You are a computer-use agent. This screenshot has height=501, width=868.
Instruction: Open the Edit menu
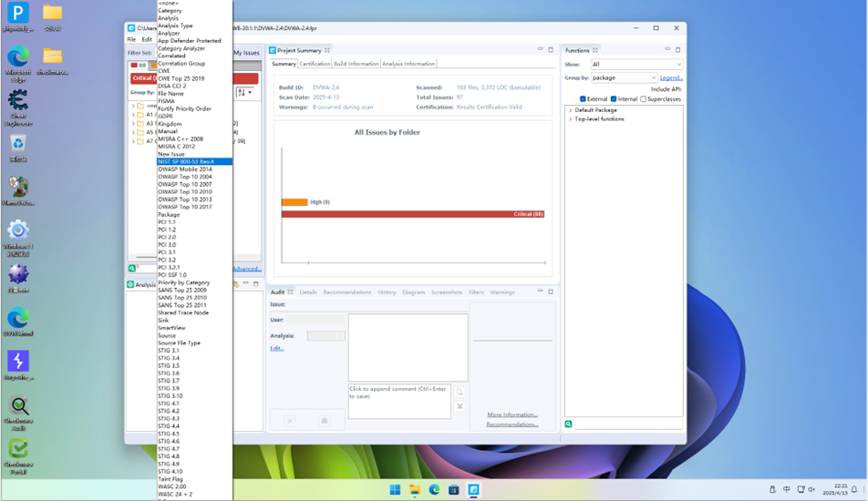[147, 39]
